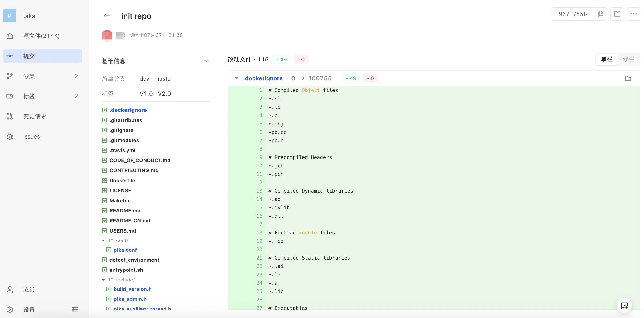The height and width of the screenshot is (318, 644).
Task: Click the branch fork icon
Action: tap(10, 76)
